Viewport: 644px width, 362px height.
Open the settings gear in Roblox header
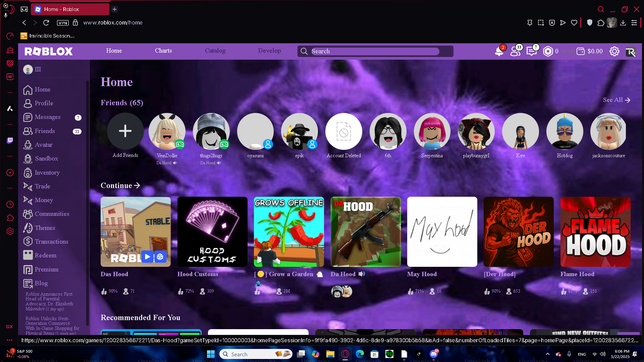click(x=614, y=51)
